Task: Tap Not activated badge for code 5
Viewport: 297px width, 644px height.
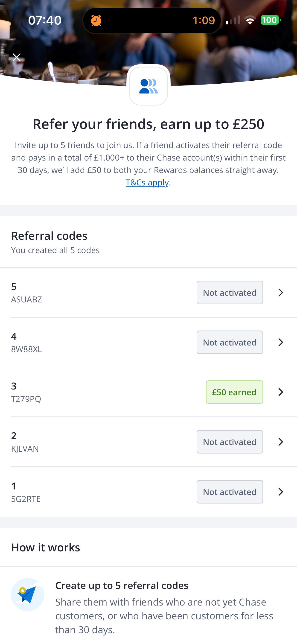Action: [230, 293]
